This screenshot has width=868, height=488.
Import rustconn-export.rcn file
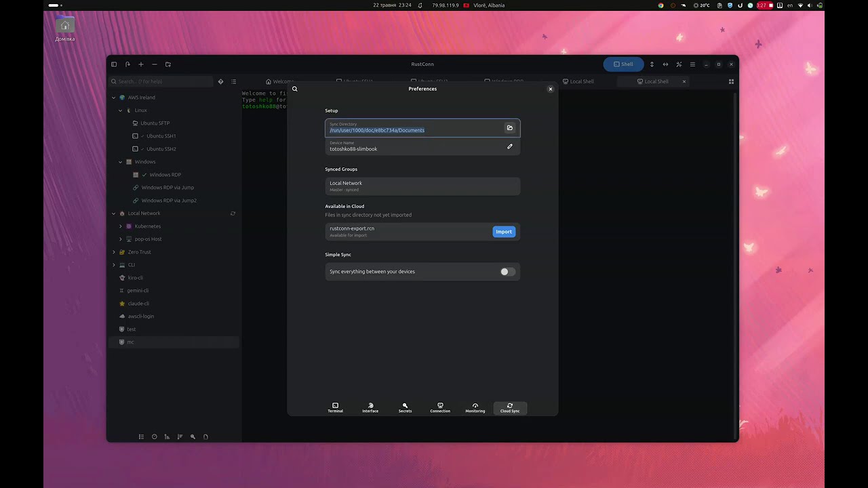tap(504, 232)
